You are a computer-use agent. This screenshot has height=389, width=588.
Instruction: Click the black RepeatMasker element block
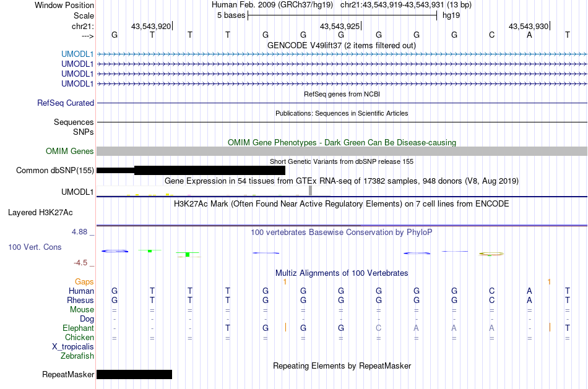tap(134, 374)
